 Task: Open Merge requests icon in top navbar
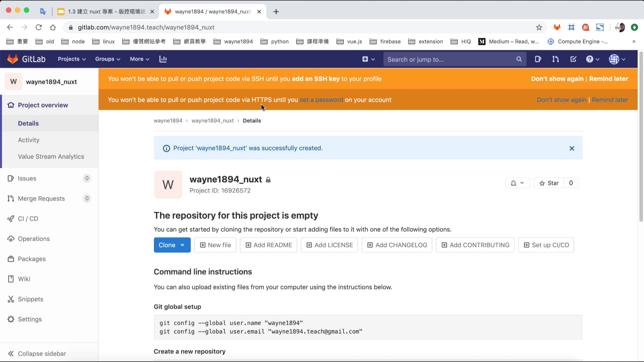point(555,59)
